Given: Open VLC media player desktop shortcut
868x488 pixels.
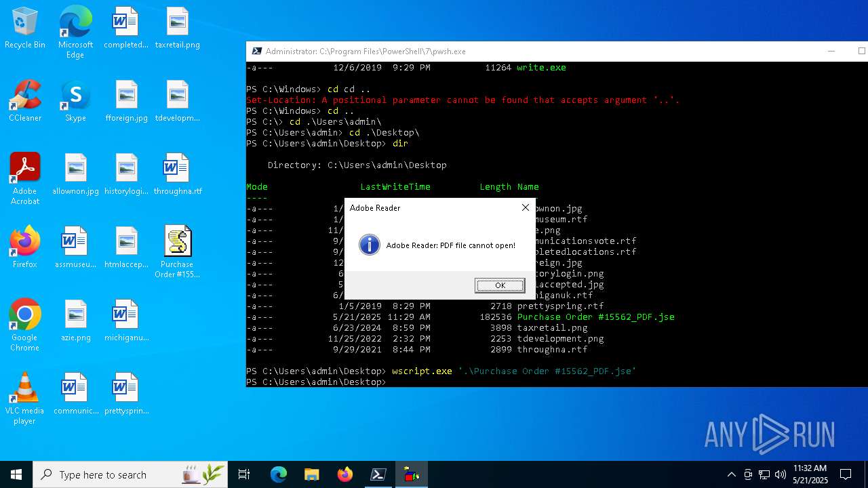Looking at the screenshot, I should tap(25, 399).
